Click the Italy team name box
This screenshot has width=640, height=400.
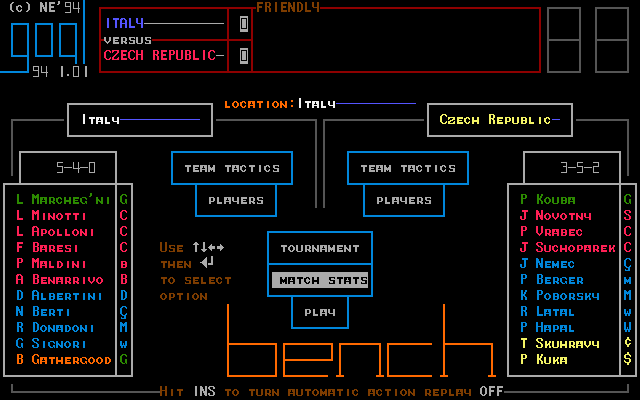(x=140, y=120)
